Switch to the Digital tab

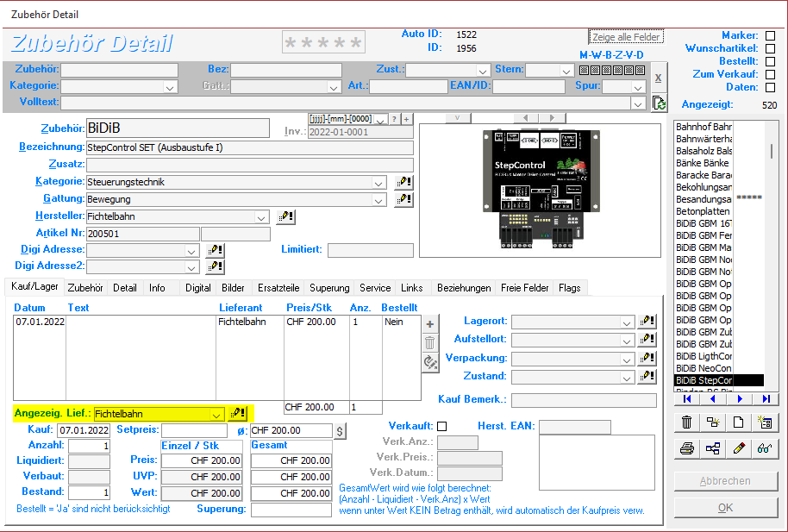click(198, 288)
